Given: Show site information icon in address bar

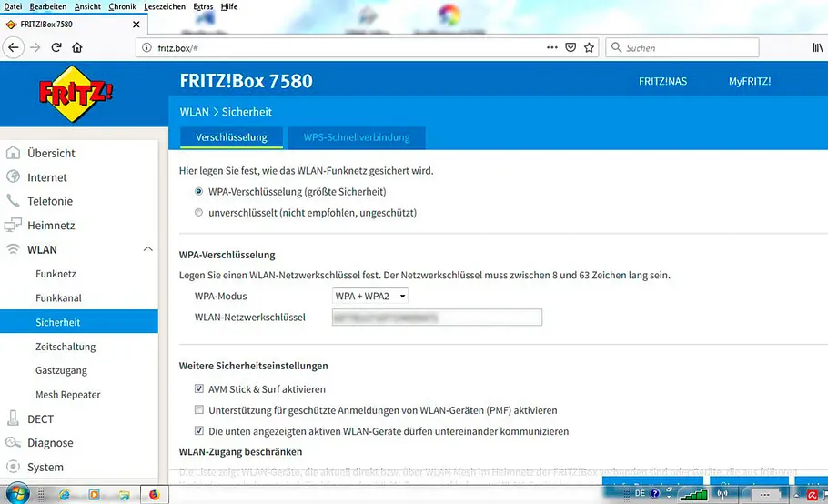Looking at the screenshot, I should point(146,47).
